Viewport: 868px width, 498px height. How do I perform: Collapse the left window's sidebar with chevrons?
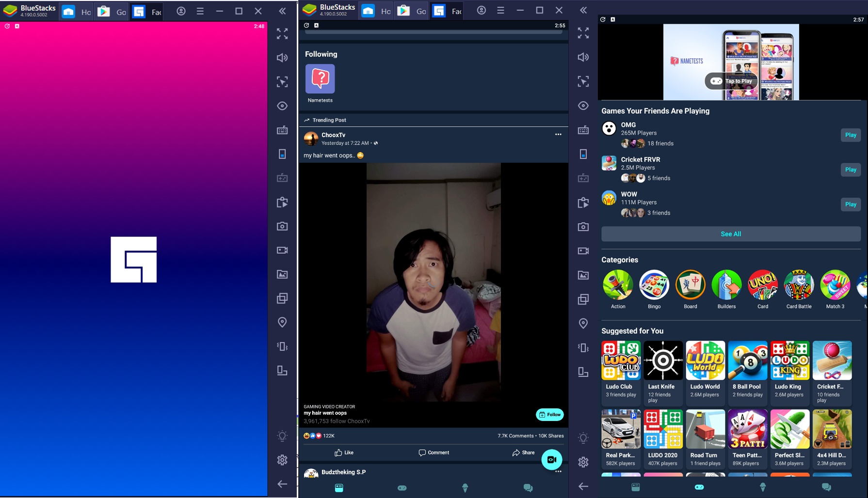coord(282,11)
